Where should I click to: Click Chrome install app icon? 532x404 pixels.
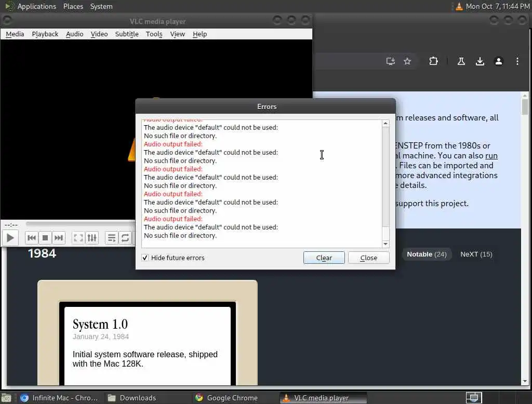pos(391,61)
